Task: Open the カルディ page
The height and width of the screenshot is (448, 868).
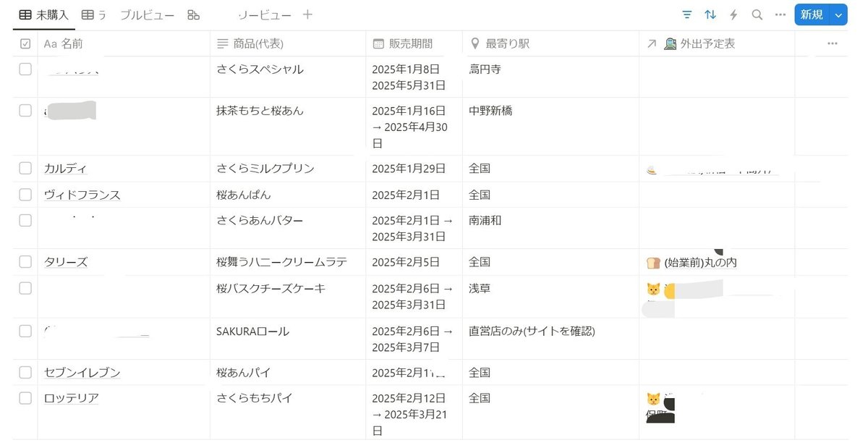Action: (65, 169)
